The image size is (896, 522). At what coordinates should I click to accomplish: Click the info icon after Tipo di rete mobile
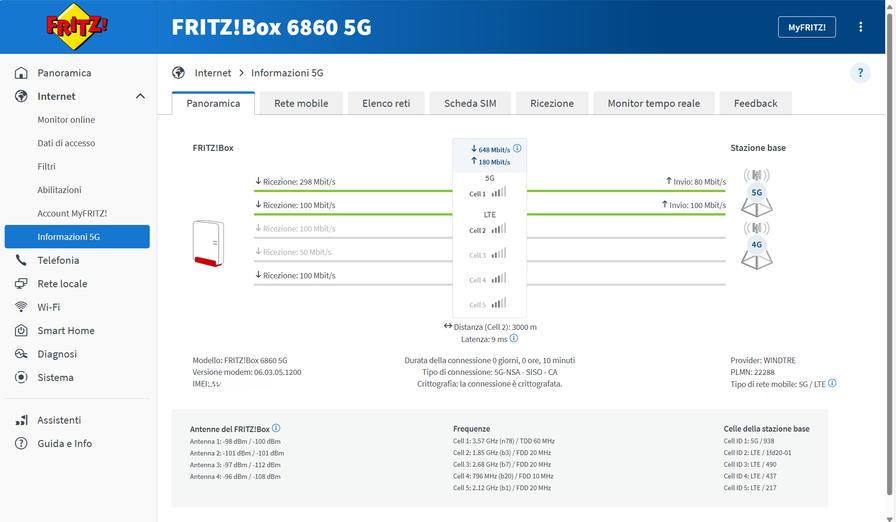(832, 383)
